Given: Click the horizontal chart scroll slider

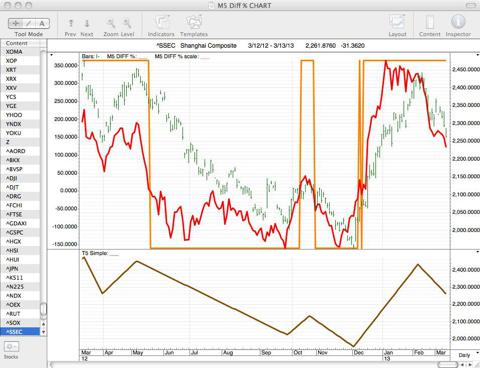Looking at the screenshot, I should pyautogui.click(x=447, y=364).
